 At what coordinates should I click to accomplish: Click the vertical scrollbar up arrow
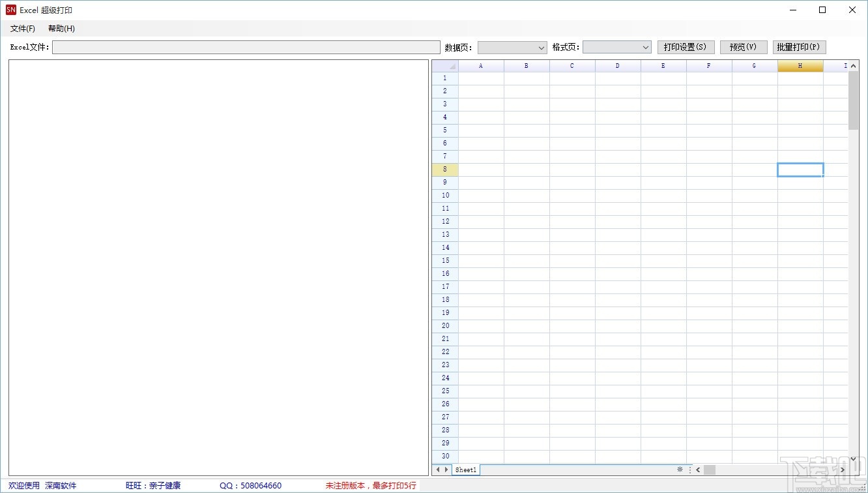tap(854, 66)
